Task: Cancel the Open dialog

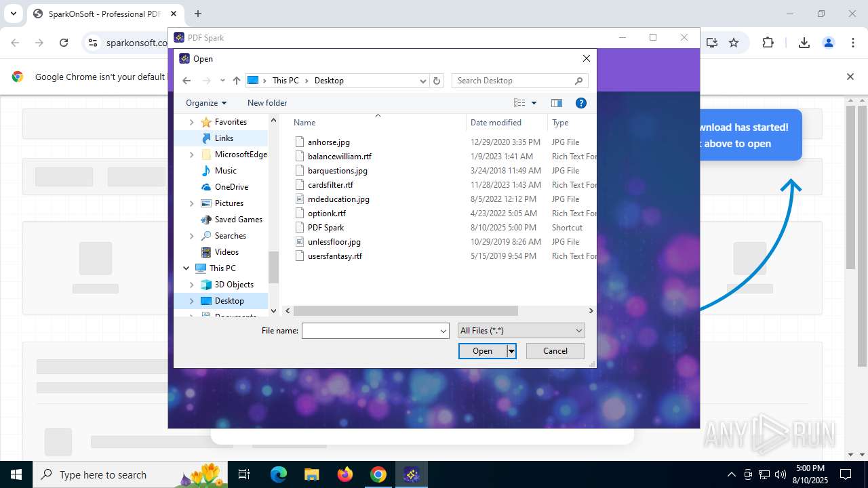Action: point(555,351)
